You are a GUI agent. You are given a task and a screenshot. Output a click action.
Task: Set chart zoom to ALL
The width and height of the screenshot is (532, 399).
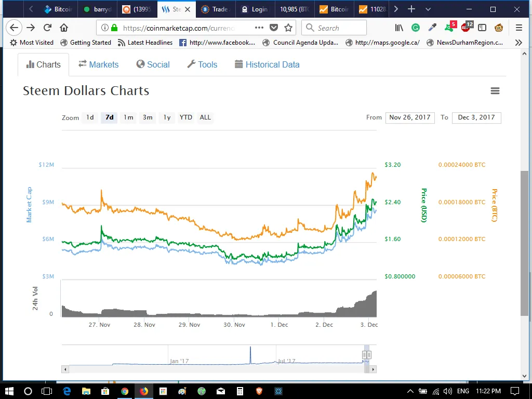205,117
